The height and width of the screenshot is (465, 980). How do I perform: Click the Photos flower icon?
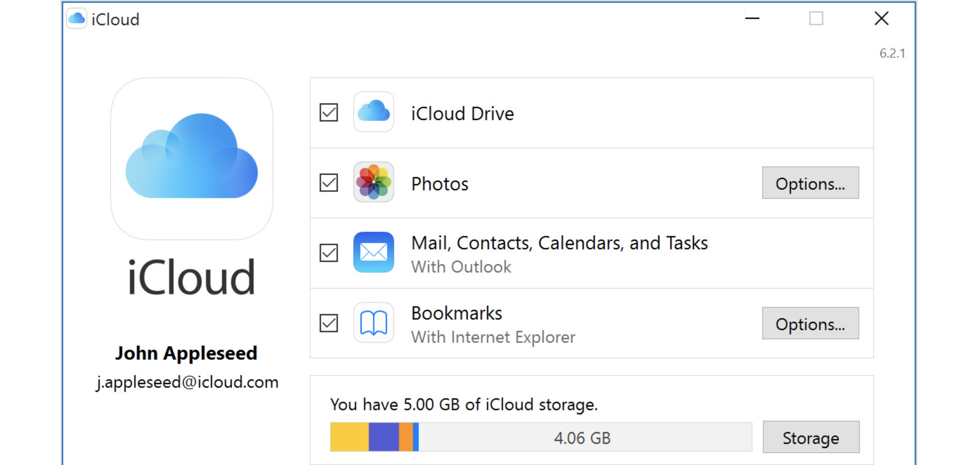[373, 182]
